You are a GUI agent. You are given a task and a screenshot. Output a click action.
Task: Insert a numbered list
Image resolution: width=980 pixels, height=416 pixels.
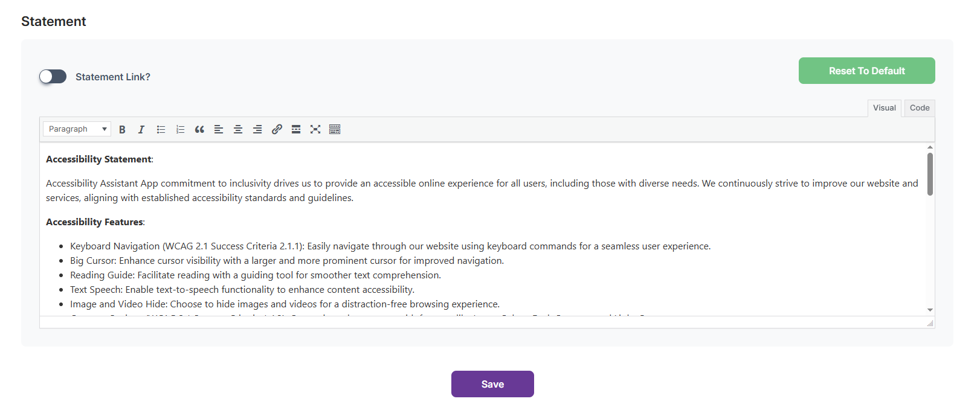(180, 129)
